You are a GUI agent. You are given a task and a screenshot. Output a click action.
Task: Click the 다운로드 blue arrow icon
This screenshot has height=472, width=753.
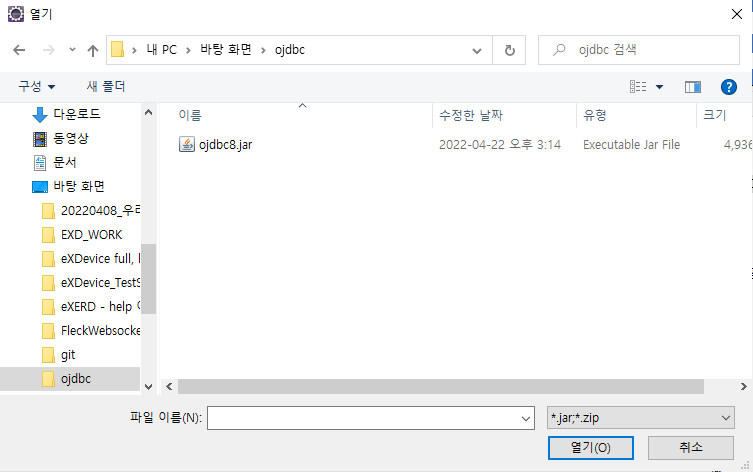(39, 115)
